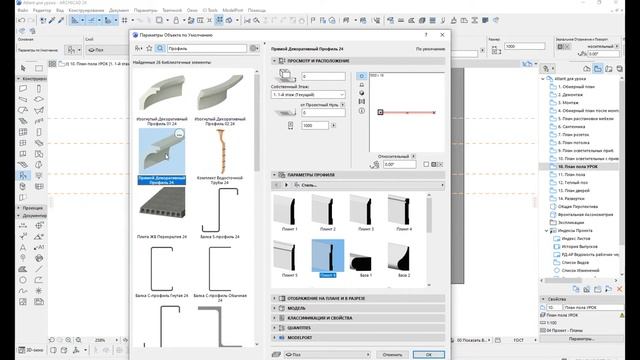Open the library folder view button beside the star
Screen dimensions: 640x360
point(138,49)
